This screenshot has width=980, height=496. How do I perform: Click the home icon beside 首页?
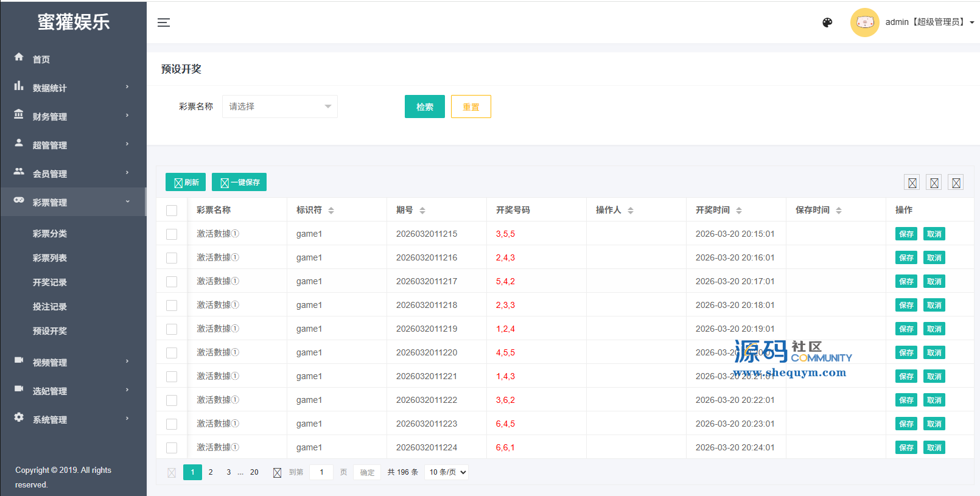(19, 57)
